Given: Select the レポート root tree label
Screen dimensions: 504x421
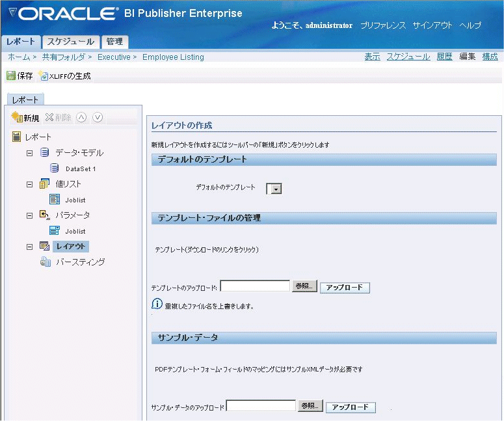Looking at the screenshot, I should [x=38, y=137].
